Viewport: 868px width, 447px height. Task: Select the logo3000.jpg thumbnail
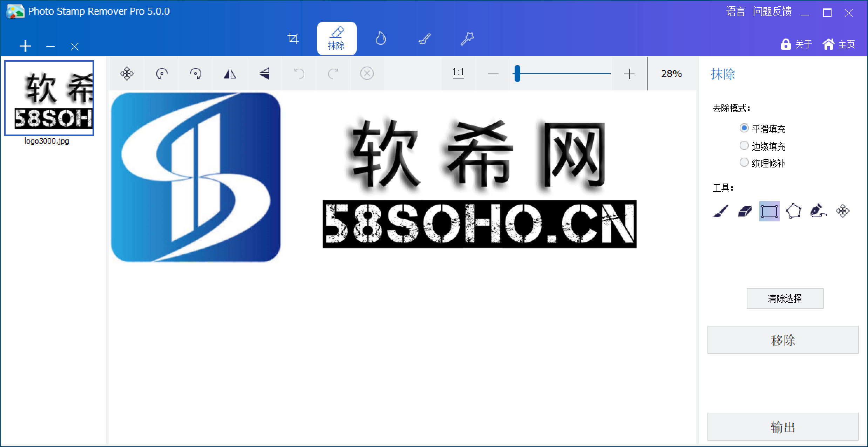pyautogui.click(x=49, y=98)
